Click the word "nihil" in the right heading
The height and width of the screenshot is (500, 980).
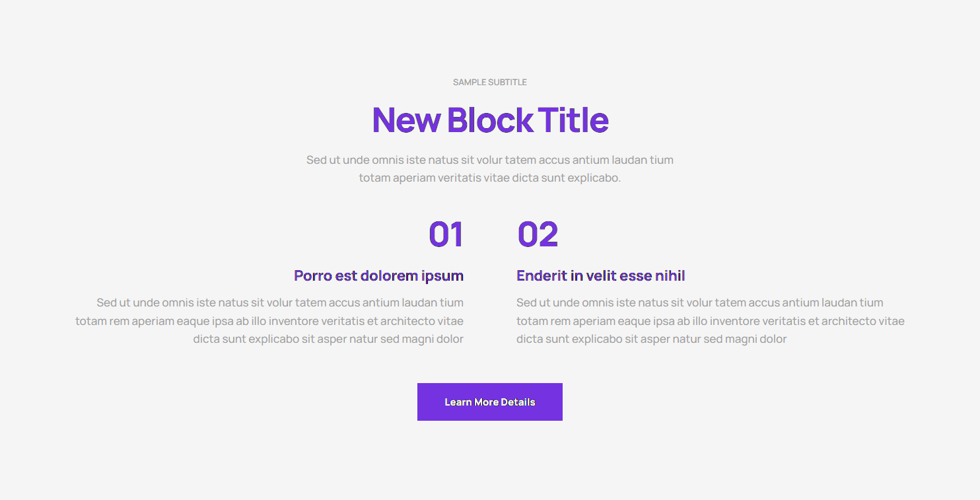(x=670, y=275)
